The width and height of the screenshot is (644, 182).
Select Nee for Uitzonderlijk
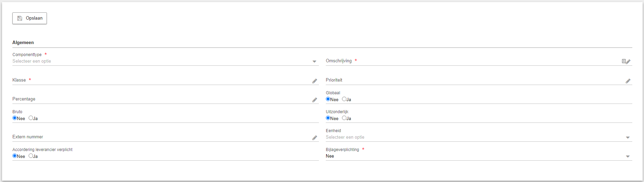[x=328, y=118]
